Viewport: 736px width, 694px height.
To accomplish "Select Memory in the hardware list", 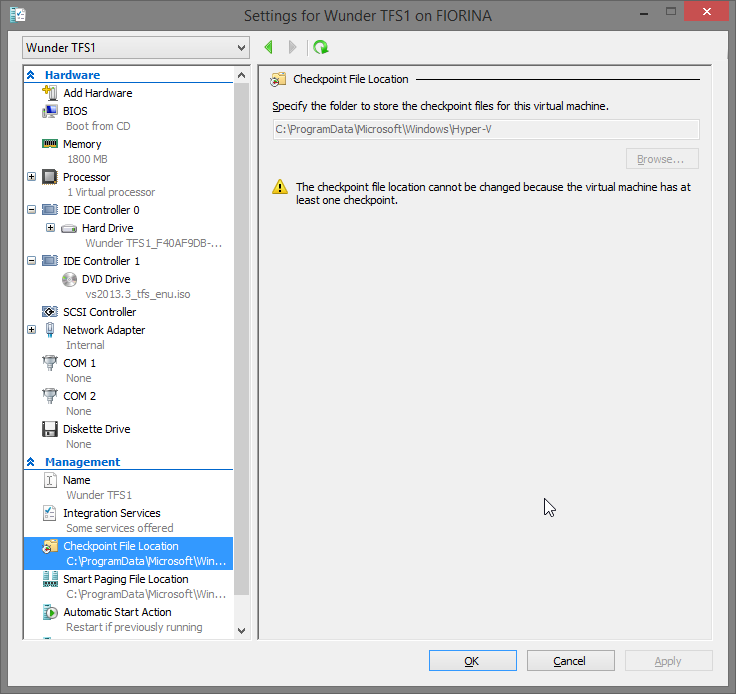I will click(x=82, y=144).
